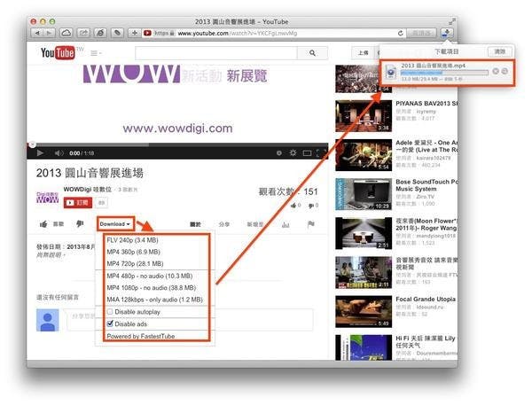Screen dimensions: 532x405
Task: Open the About tab below the video
Action: coord(195,224)
